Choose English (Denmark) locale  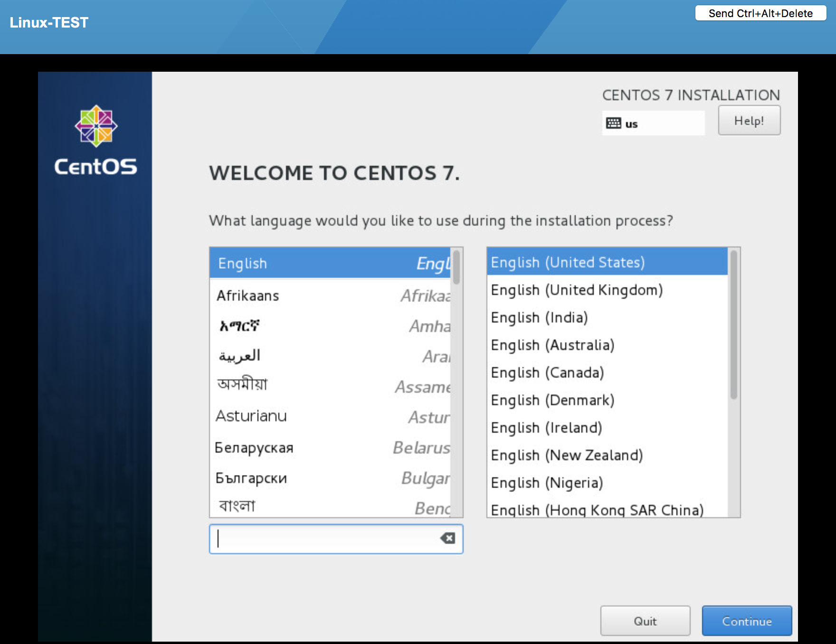pyautogui.click(x=607, y=400)
